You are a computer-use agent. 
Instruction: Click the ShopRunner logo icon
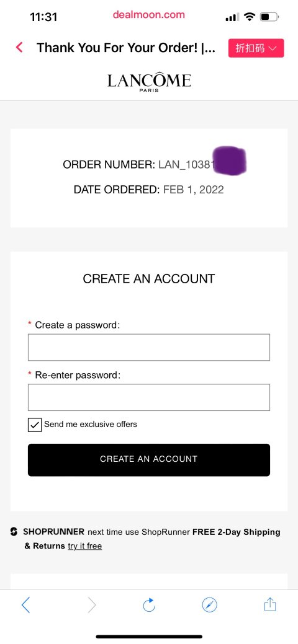point(14,532)
